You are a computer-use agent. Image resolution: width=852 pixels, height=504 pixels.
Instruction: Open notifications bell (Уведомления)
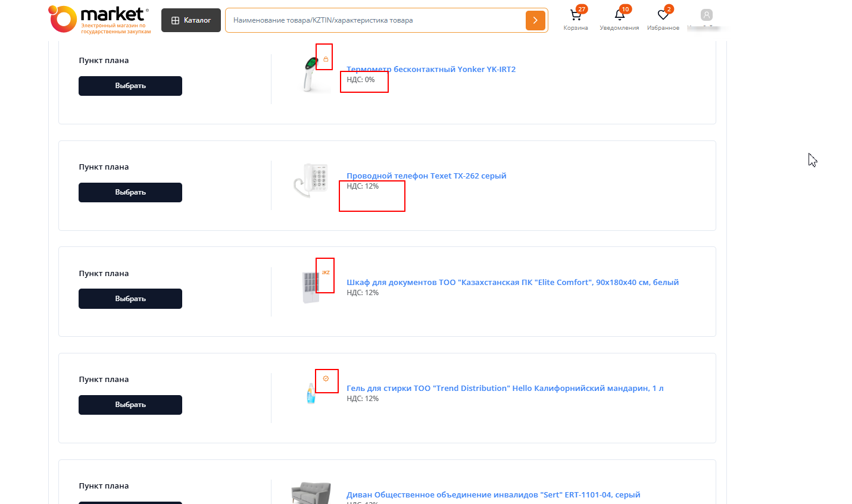pyautogui.click(x=620, y=15)
